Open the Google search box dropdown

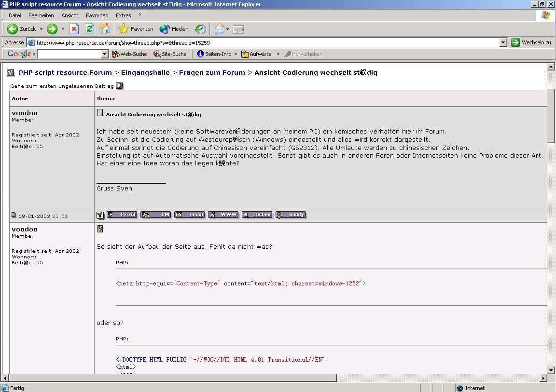point(105,54)
